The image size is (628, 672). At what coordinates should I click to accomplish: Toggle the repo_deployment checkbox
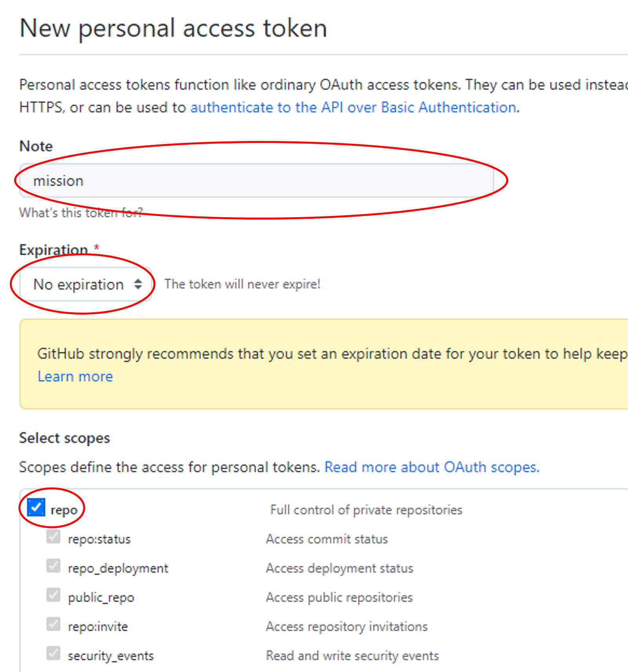(x=53, y=566)
